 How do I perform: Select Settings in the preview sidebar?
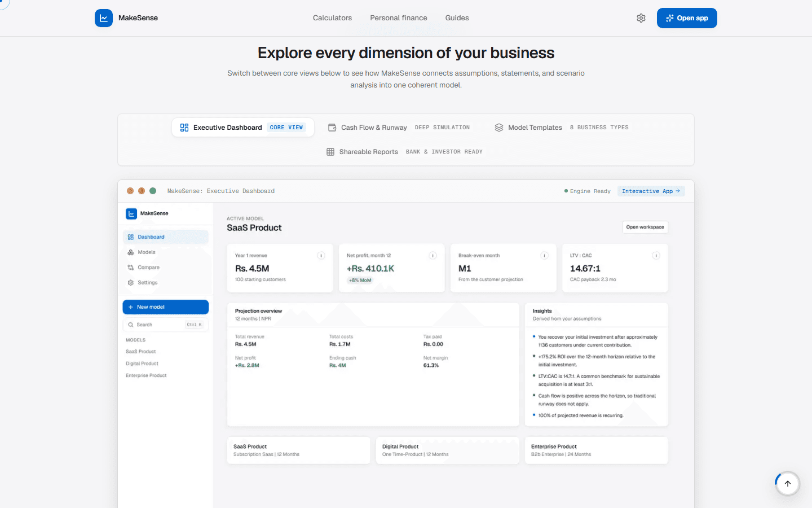click(x=166, y=283)
